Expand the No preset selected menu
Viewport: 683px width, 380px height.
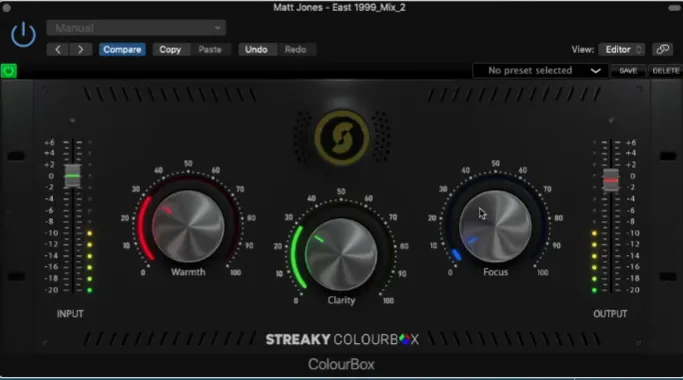[x=540, y=71]
